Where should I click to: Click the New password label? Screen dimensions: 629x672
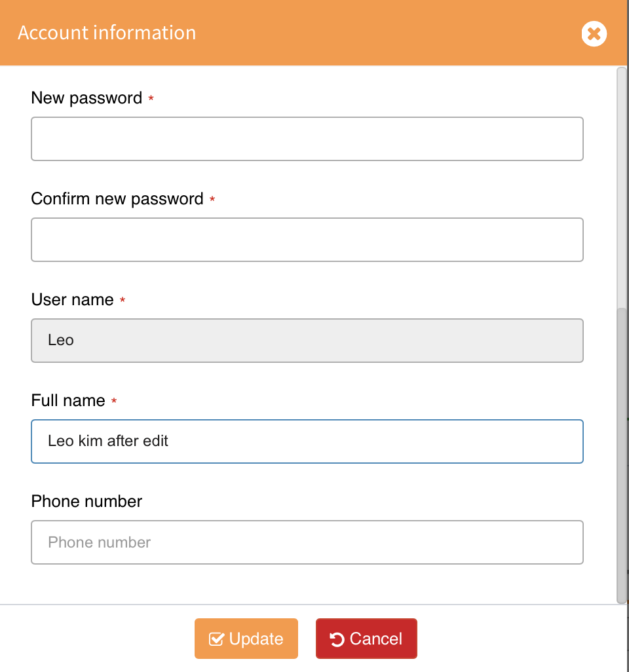tap(86, 98)
